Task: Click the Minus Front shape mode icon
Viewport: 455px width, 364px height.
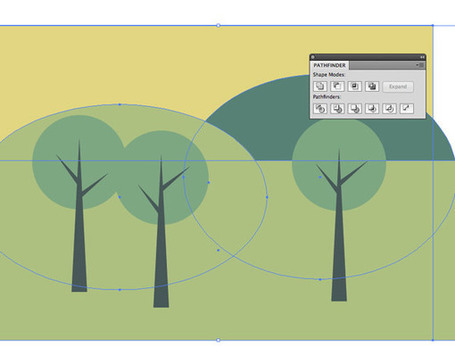Action: 337,86
